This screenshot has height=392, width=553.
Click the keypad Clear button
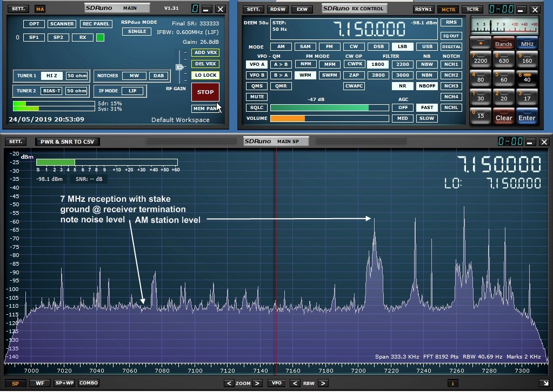tap(504, 116)
